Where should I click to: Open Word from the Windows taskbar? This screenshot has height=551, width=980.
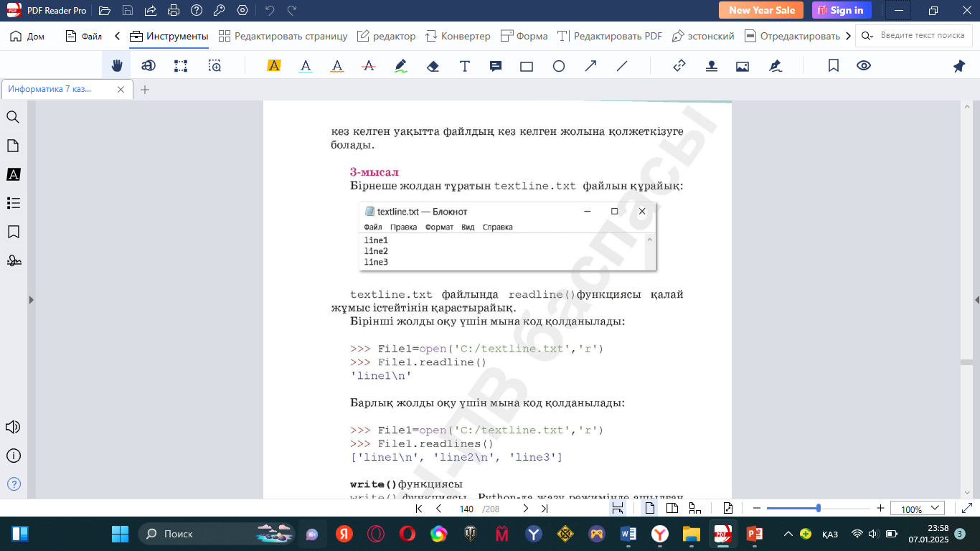(x=628, y=534)
